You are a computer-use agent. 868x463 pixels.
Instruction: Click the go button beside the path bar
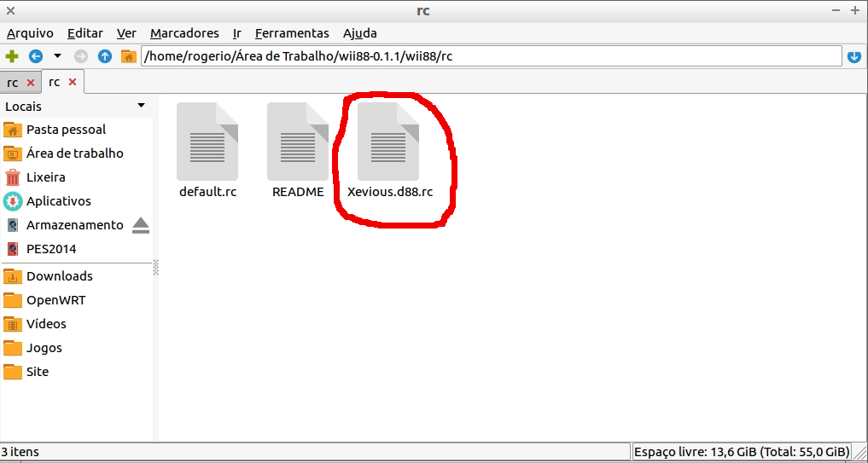point(854,56)
